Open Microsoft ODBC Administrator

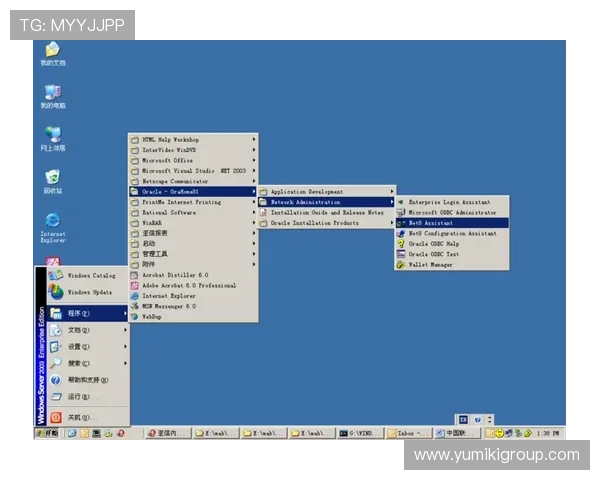(452, 212)
